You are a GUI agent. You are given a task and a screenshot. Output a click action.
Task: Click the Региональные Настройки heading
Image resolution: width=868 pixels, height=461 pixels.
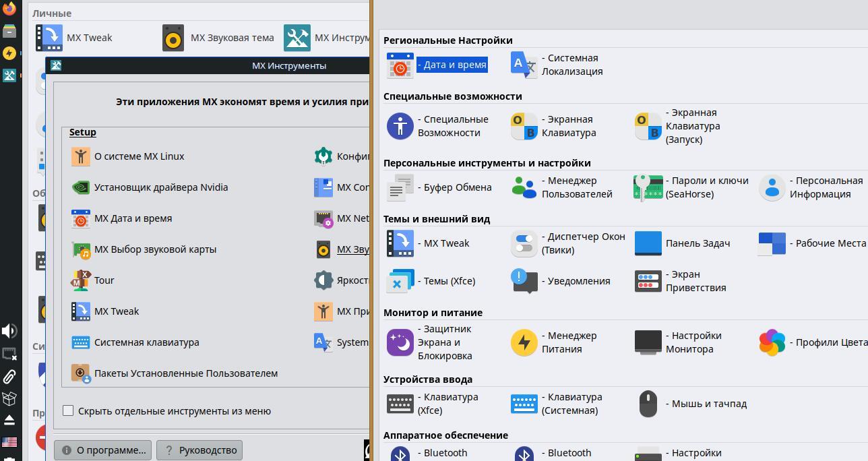click(448, 40)
